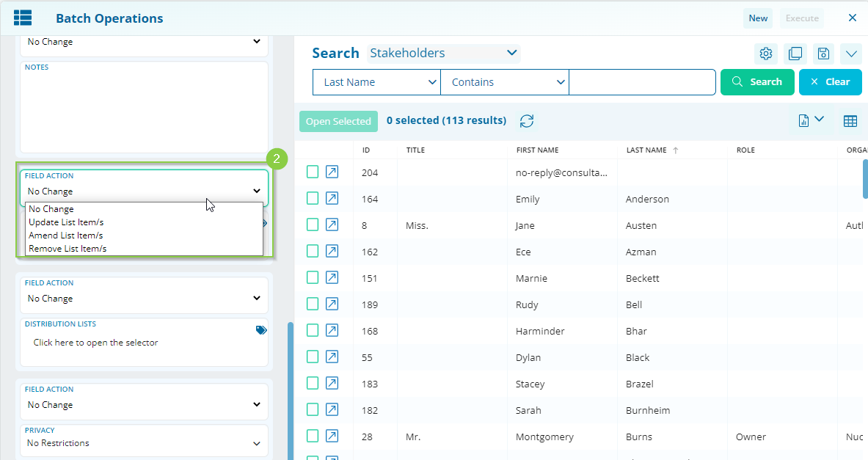Refresh the results list
This screenshot has width=868, height=460.
pos(526,120)
